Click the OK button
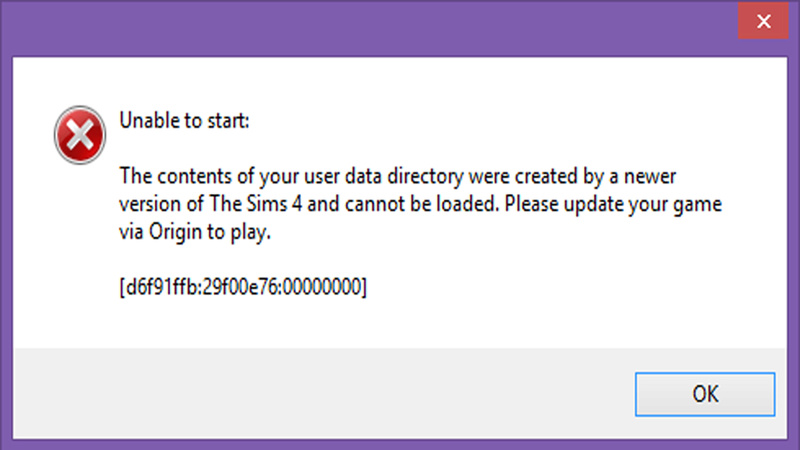This screenshot has height=450, width=800. tap(705, 394)
